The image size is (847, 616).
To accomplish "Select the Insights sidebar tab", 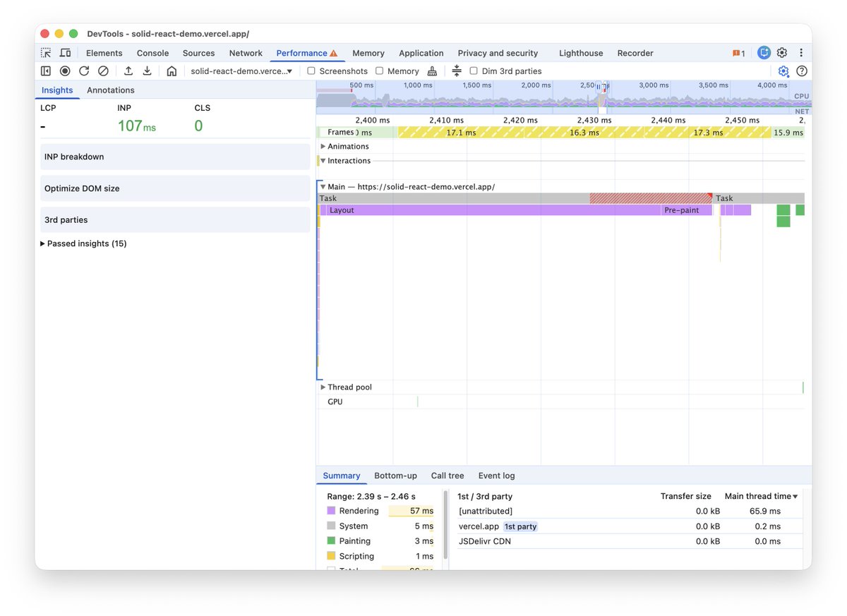I will click(x=57, y=90).
